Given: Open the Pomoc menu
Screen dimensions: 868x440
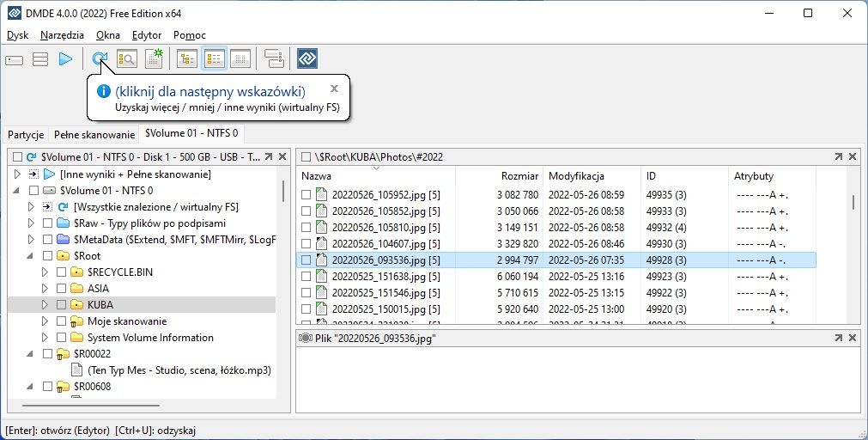Looking at the screenshot, I should point(190,35).
